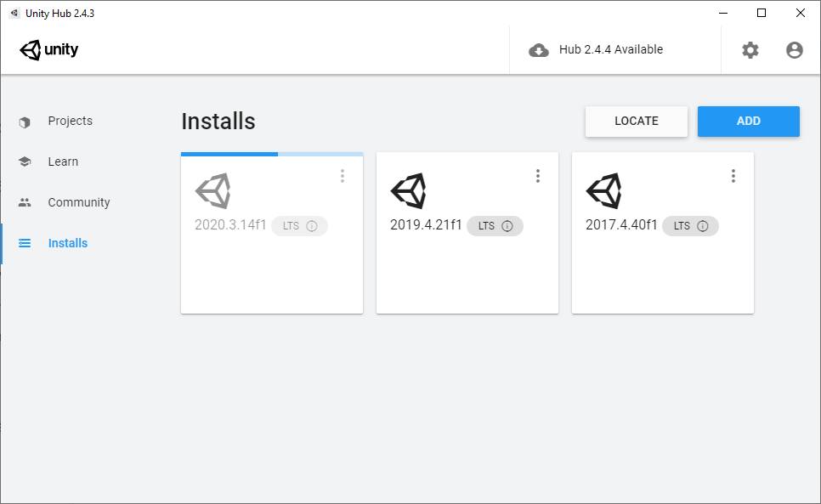Click the 2020.3.14f1 install progress bar
The width and height of the screenshot is (821, 504).
coord(272,154)
